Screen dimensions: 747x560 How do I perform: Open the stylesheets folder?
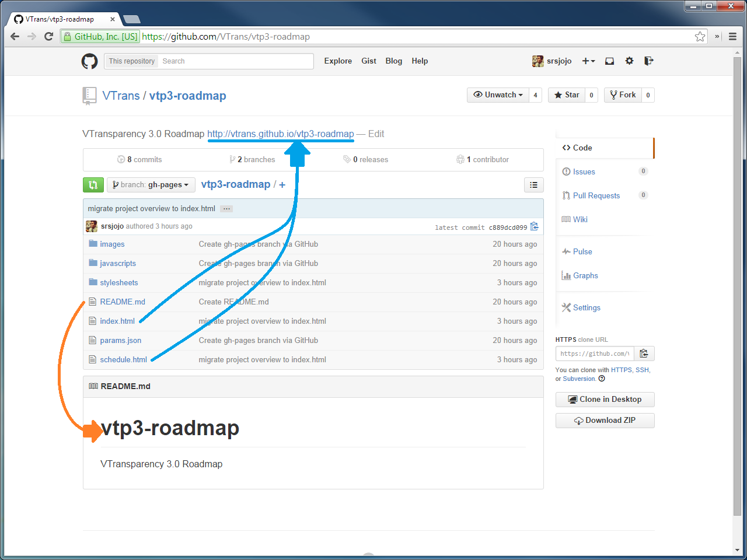point(119,283)
